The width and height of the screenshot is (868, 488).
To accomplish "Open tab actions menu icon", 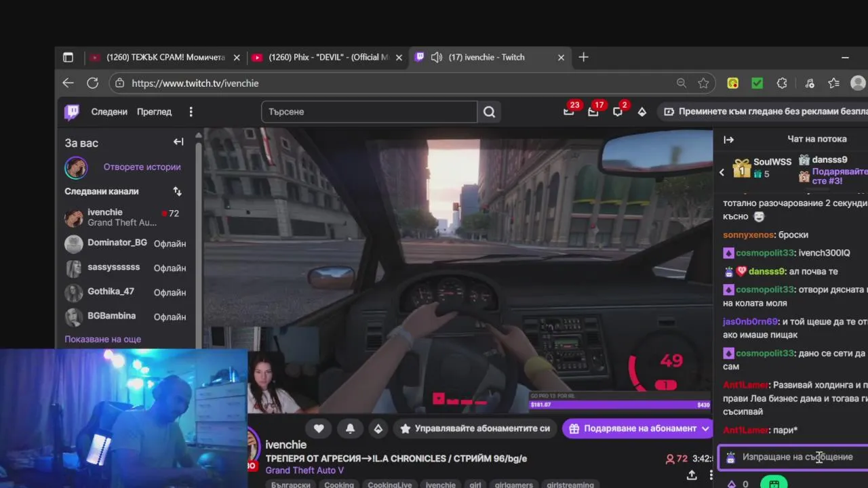I will (x=68, y=58).
